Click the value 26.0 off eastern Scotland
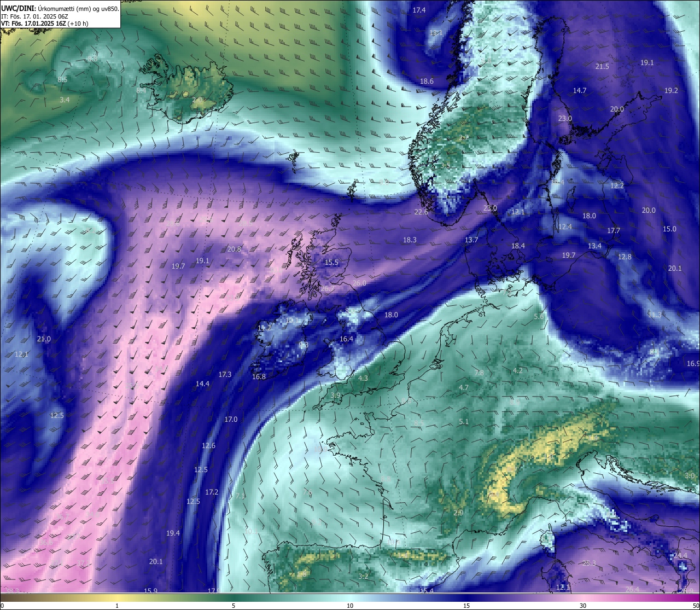 click(359, 283)
